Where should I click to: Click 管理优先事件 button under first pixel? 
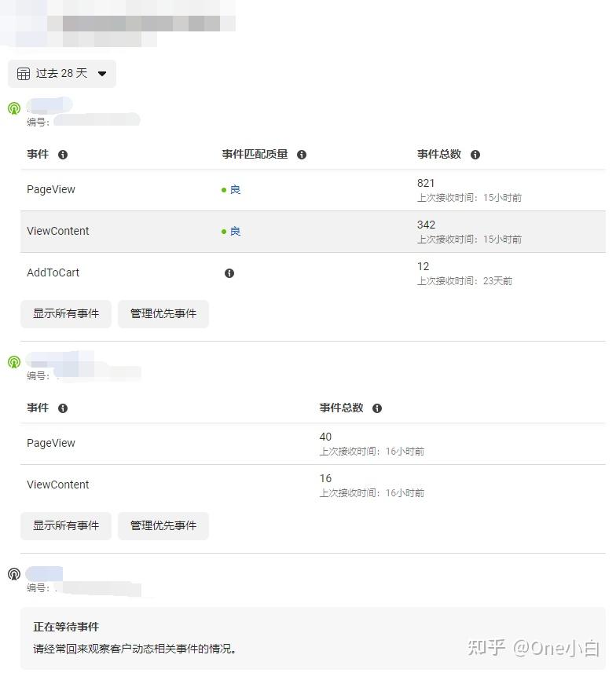click(x=163, y=314)
